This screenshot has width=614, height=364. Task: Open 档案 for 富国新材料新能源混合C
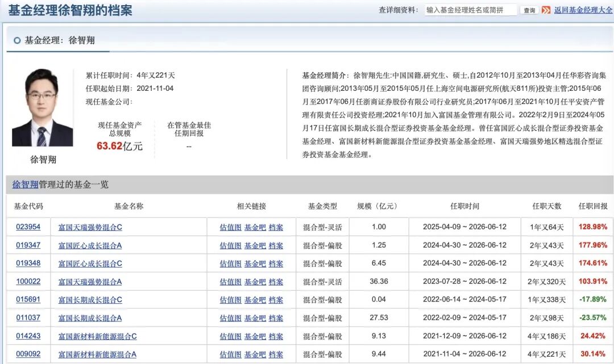click(276, 336)
